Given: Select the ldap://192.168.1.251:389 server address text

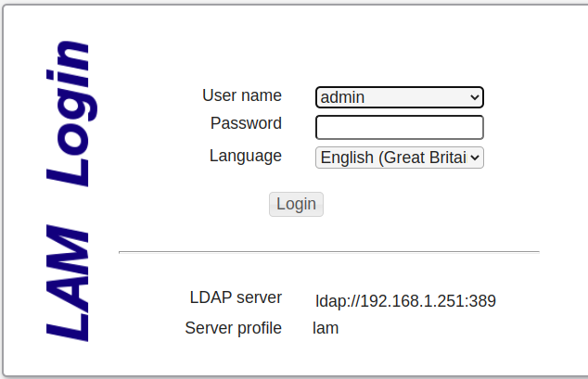Looking at the screenshot, I should [x=405, y=300].
